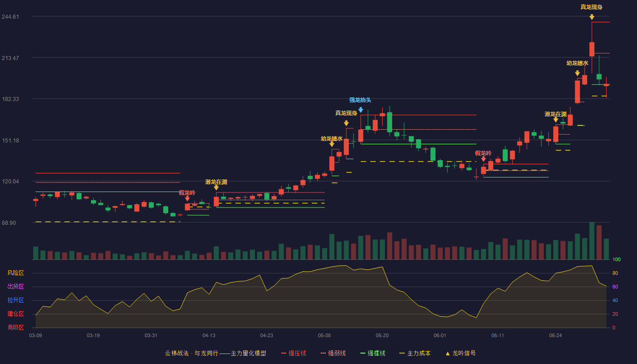637x364 pixels.
Task: Toggle the 强弱线 series in the legend
Action: tap(333, 353)
